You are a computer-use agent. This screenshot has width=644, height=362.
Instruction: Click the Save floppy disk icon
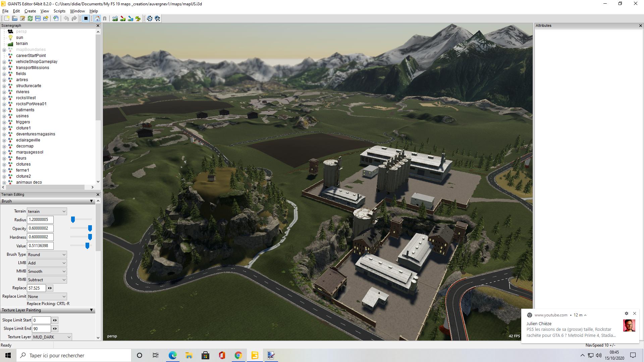pos(38,18)
